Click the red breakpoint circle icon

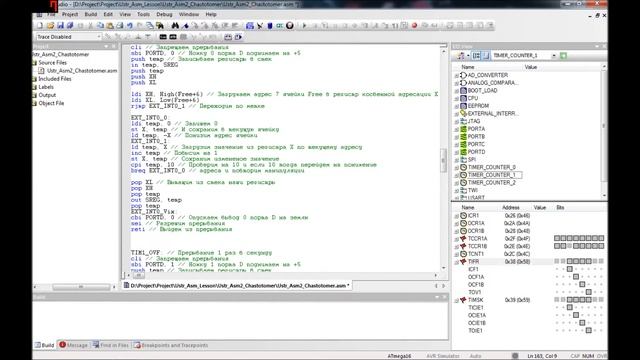[415, 26]
